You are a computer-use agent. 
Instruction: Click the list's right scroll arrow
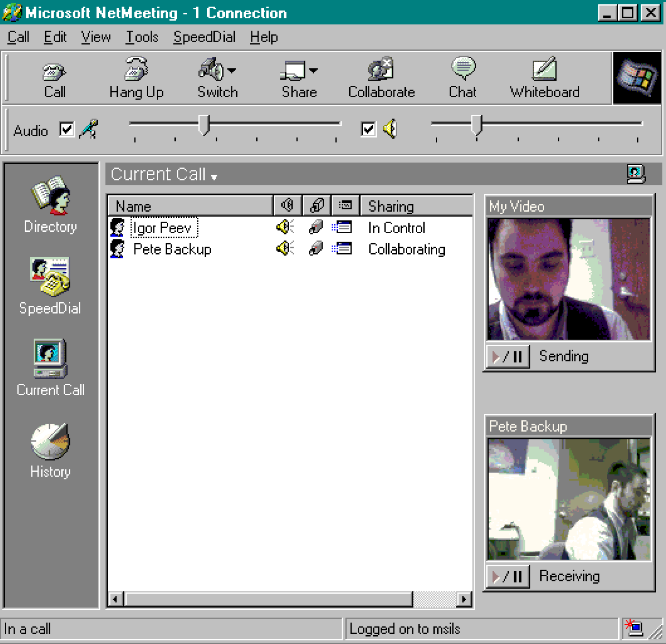(464, 599)
